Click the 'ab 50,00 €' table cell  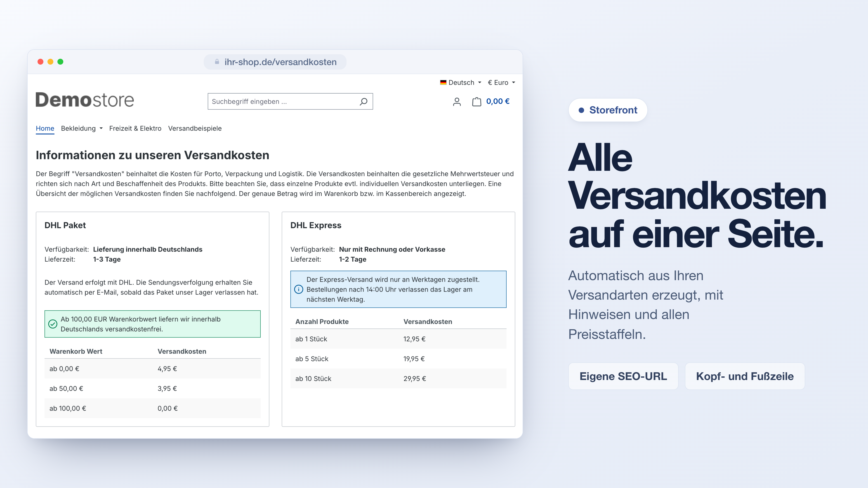point(66,389)
